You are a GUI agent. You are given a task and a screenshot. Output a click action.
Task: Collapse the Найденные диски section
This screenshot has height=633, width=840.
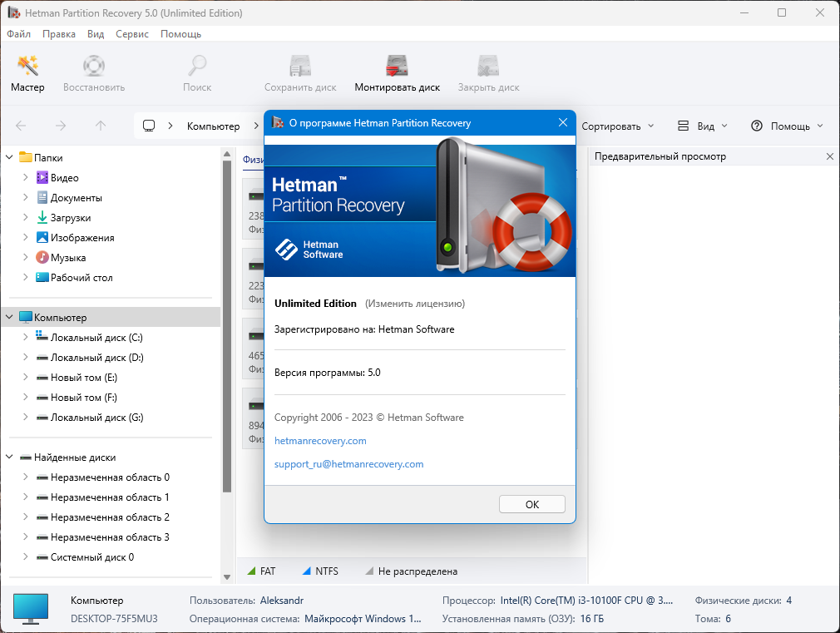coord(10,457)
